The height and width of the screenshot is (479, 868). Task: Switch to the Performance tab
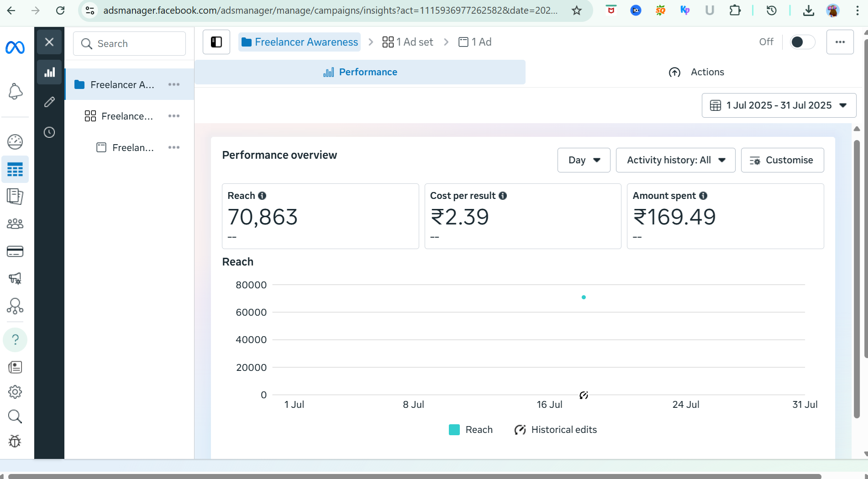pyautogui.click(x=360, y=72)
